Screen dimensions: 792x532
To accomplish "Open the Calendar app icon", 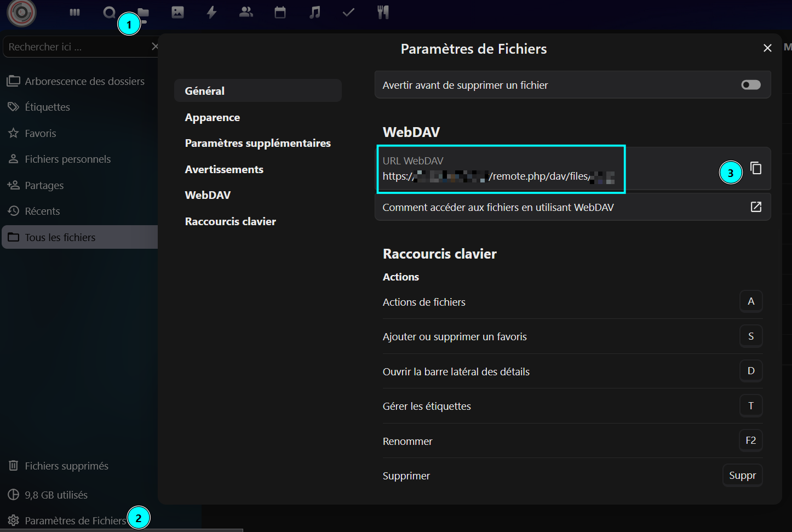I will point(280,12).
